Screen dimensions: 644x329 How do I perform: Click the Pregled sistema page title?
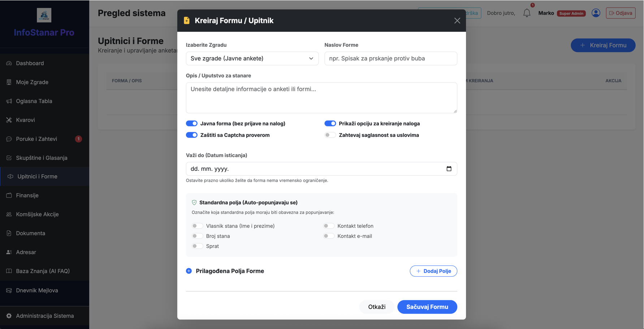[x=131, y=13]
